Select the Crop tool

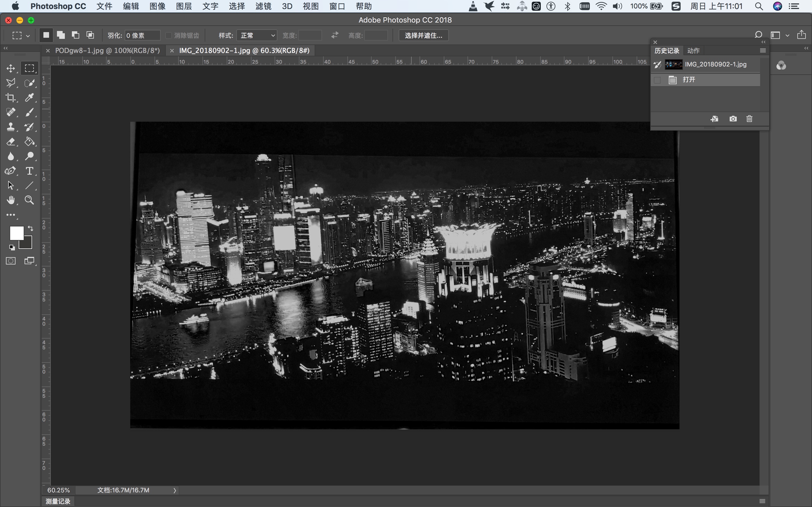[10, 97]
